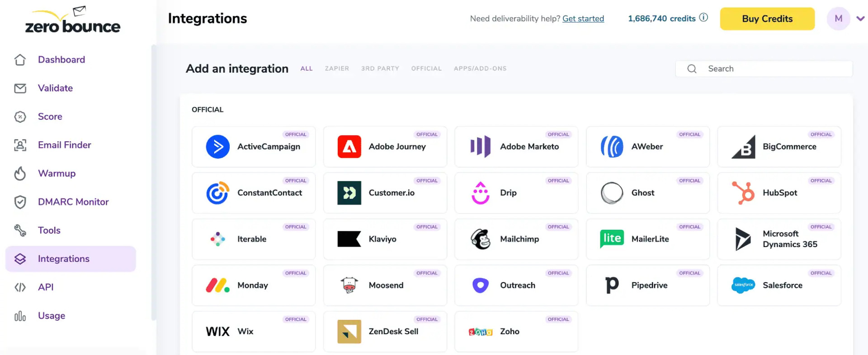
Task: Select the HubSpot integration card
Action: (x=778, y=193)
